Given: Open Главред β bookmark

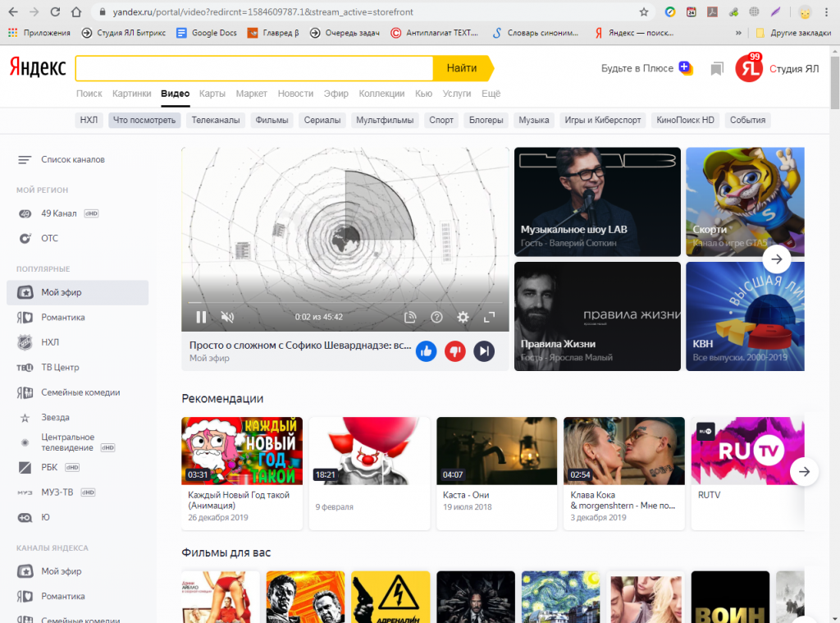Looking at the screenshot, I should 273,33.
